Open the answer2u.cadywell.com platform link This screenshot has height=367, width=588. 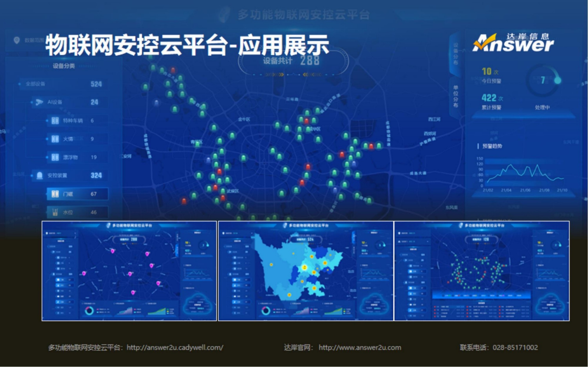[x=175, y=348]
